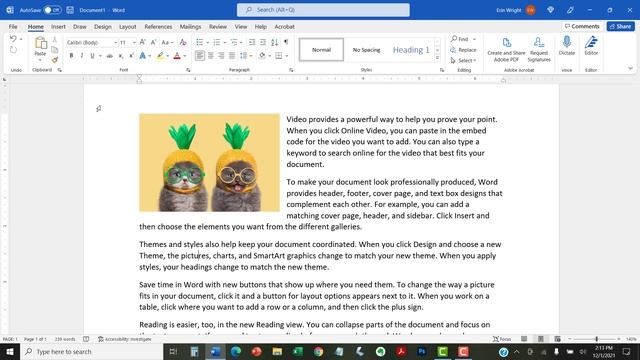
Task: Decrease font size with shrink font icon
Action: (153, 42)
